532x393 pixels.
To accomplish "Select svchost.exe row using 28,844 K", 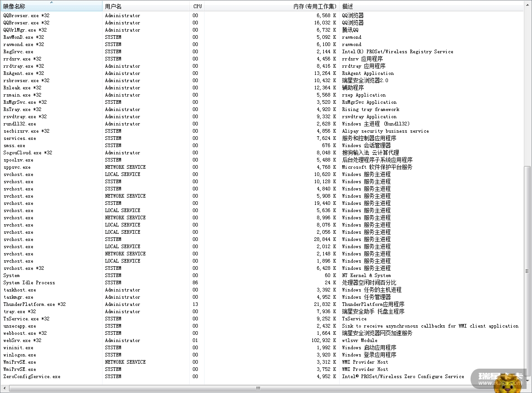I will (x=261, y=240).
